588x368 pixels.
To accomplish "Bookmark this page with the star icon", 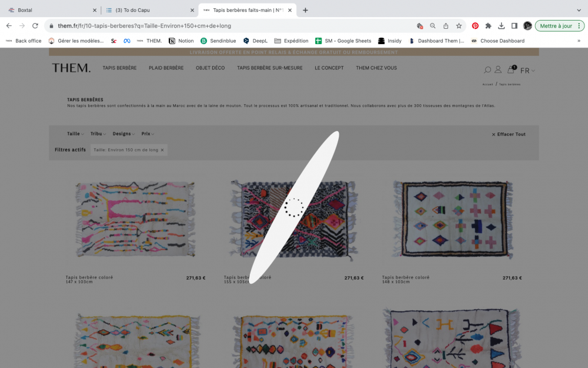I will tap(459, 25).
